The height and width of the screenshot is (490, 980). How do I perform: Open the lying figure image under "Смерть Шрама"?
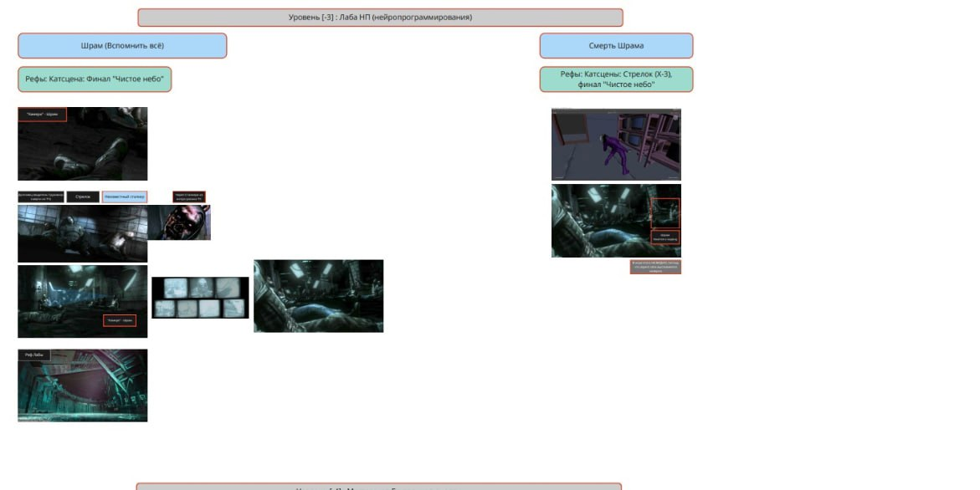[616, 221]
